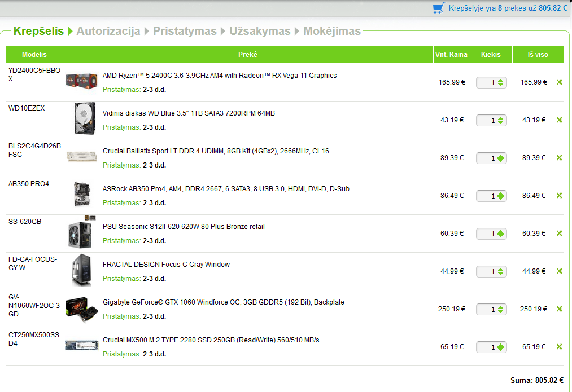Viewport: 572px width, 392px height.
Task: Go to the Krepšelis step
Action: coord(38,31)
